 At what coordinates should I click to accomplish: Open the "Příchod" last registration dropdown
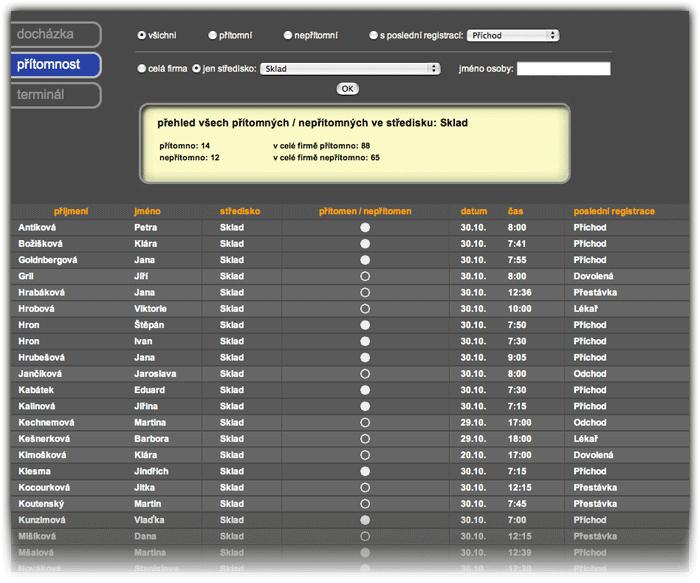[x=512, y=35]
